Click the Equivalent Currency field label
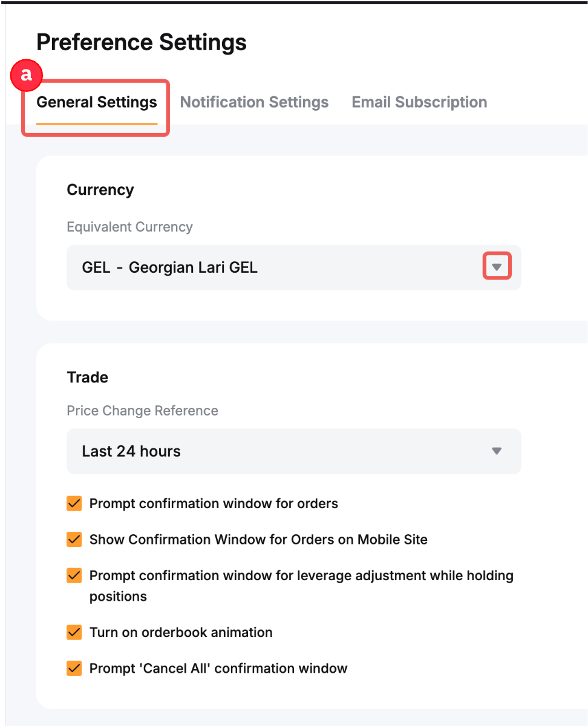 (129, 227)
